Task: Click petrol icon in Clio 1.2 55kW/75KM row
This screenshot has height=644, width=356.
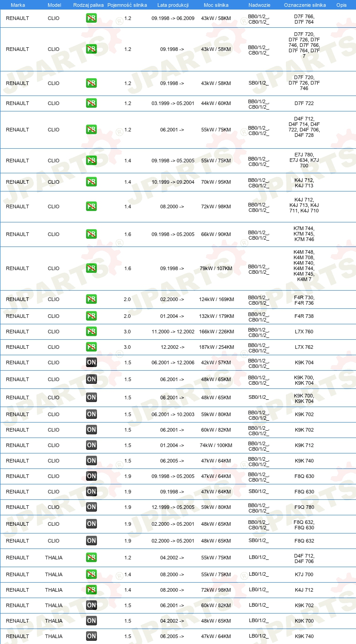Action: tap(91, 130)
